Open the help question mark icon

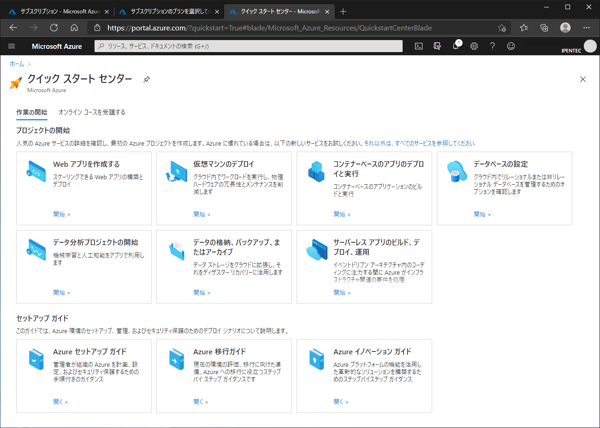coord(492,46)
